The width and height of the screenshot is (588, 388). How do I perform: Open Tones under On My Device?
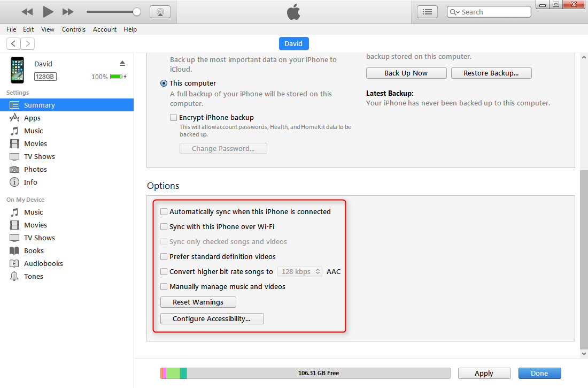click(33, 277)
